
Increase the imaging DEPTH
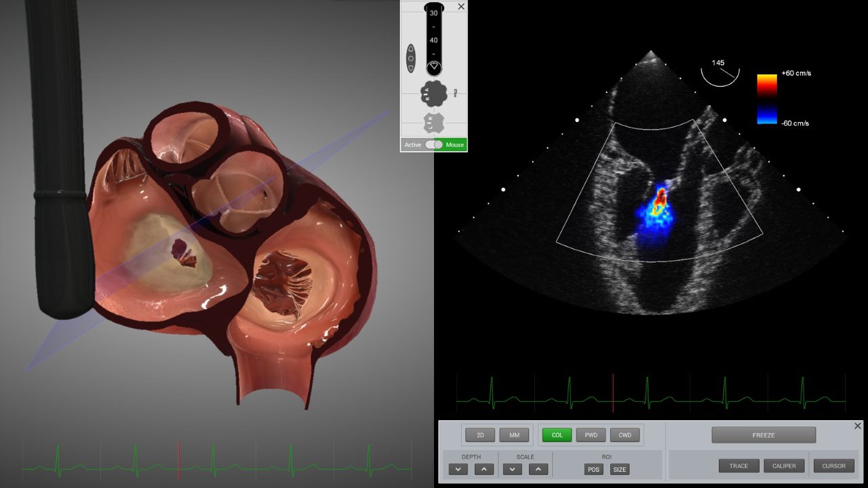[x=484, y=469]
